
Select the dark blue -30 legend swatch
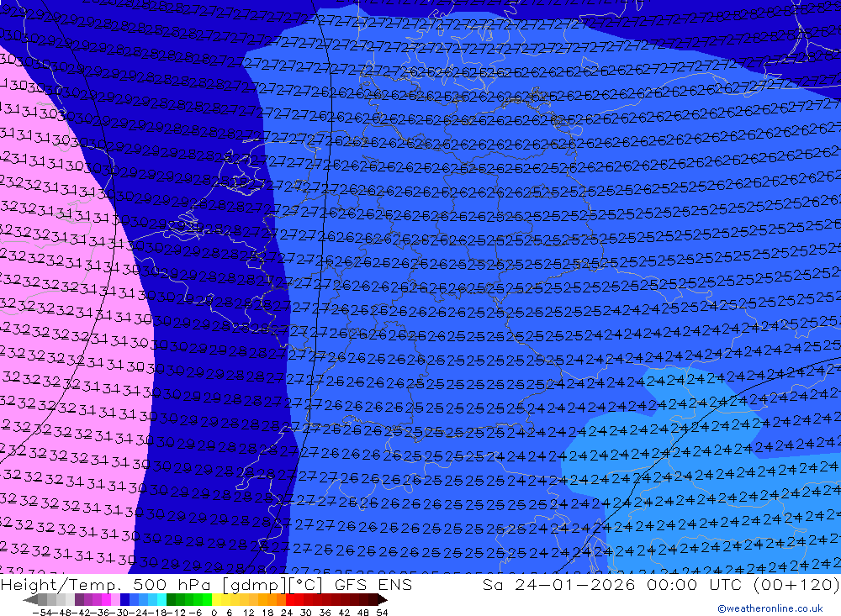(x=124, y=599)
